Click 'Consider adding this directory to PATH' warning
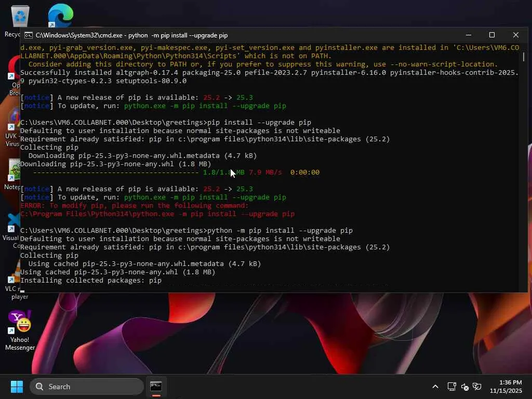The image size is (532, 399). (263, 64)
